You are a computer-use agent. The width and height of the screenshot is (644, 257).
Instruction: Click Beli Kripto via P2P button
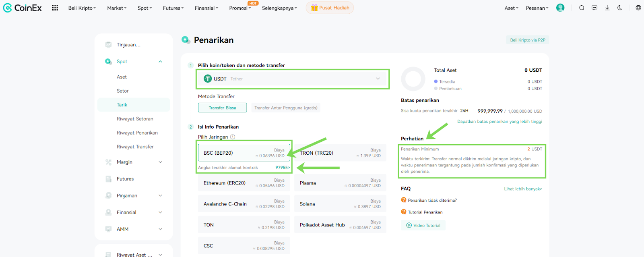click(528, 40)
